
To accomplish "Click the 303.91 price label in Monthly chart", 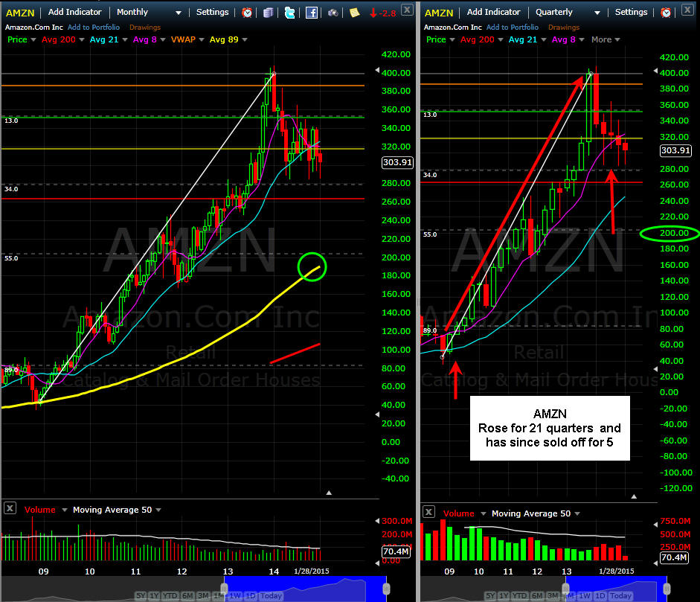I will point(397,162).
